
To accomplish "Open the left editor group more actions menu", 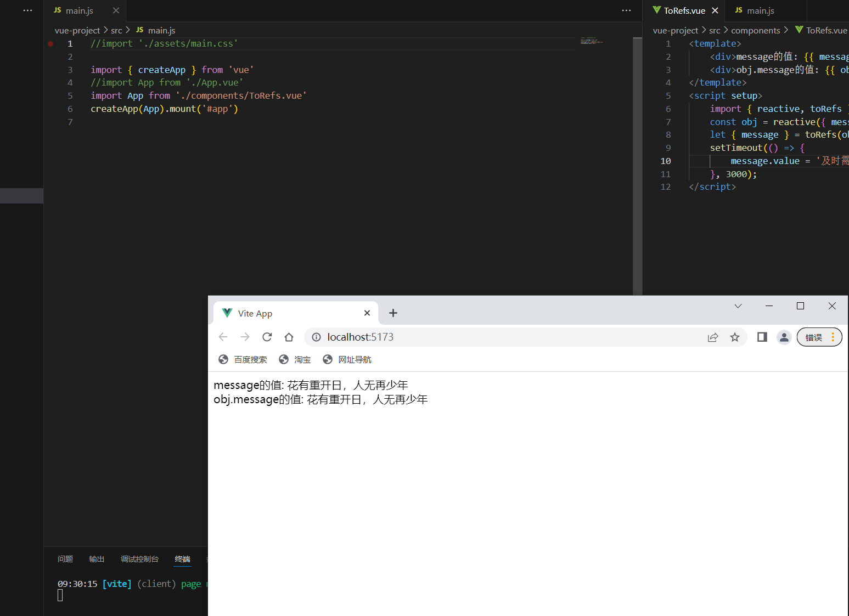I will (x=626, y=10).
